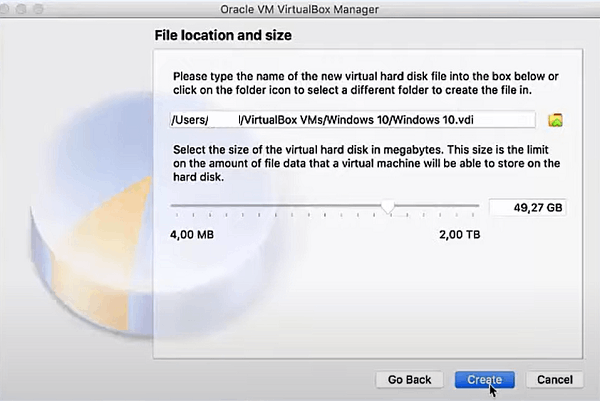Click the folder icon to choose location
Image resolution: width=600 pixels, height=401 pixels.
click(x=555, y=120)
